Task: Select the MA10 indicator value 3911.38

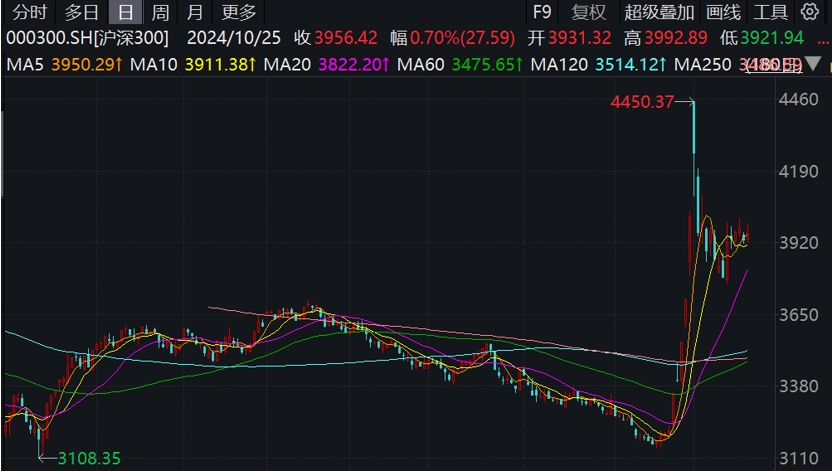Action: [x=221, y=65]
